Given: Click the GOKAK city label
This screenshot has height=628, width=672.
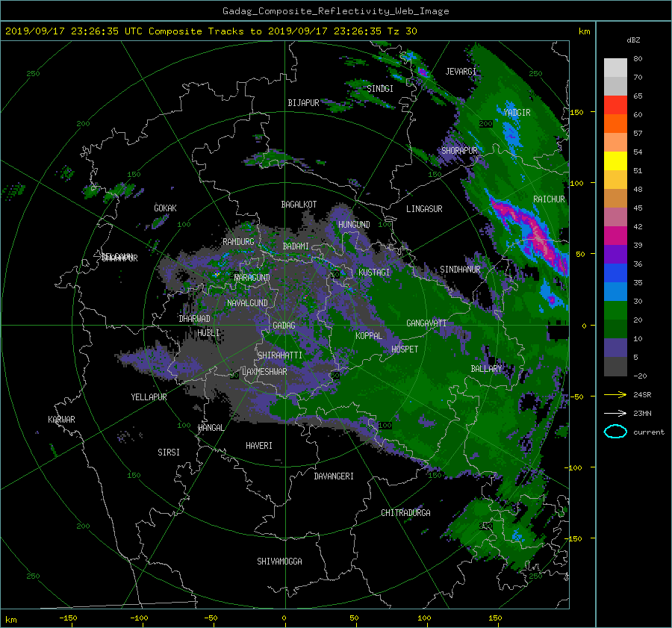Looking at the screenshot, I should (x=165, y=208).
